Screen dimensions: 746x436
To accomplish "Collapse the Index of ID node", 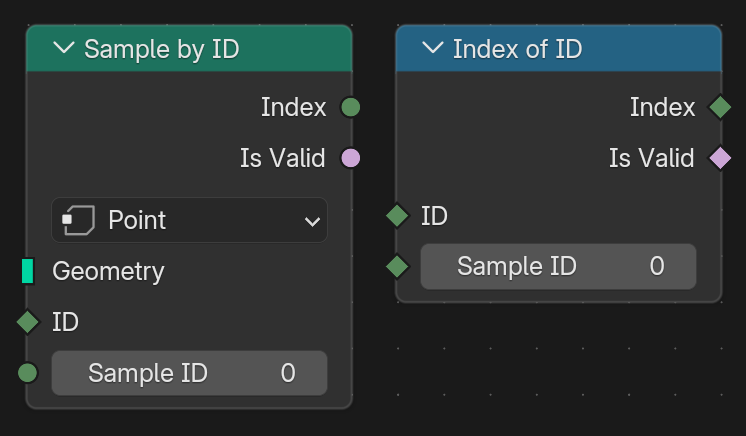I will coord(432,48).
